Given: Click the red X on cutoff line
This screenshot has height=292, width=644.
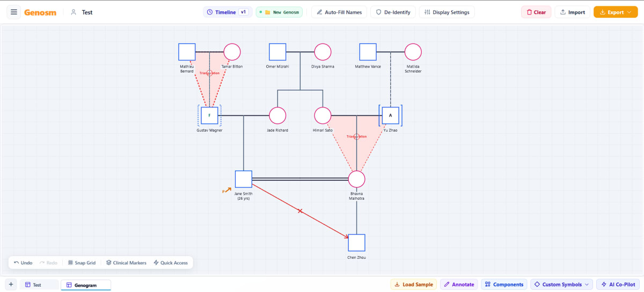Looking at the screenshot, I should click(300, 211).
